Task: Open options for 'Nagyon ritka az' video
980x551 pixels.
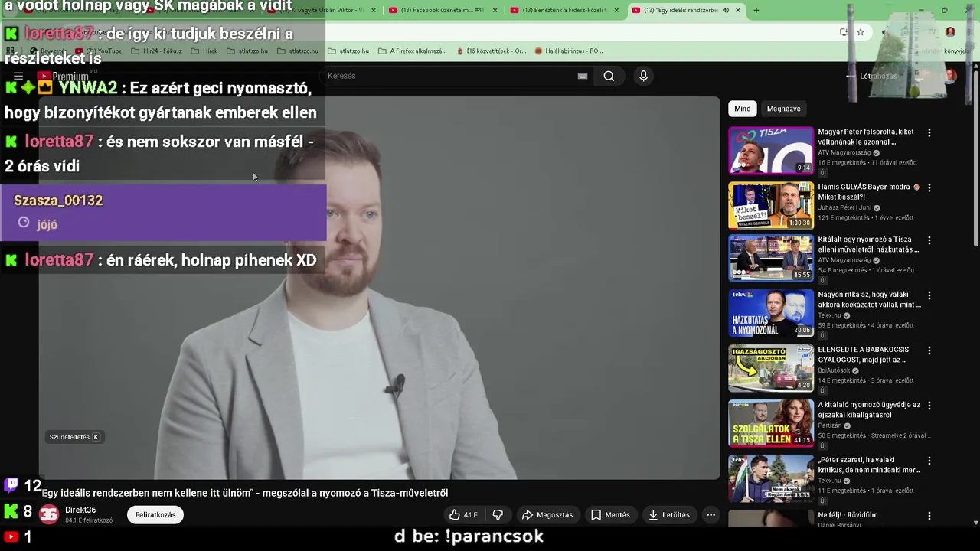Action: pyautogui.click(x=929, y=295)
